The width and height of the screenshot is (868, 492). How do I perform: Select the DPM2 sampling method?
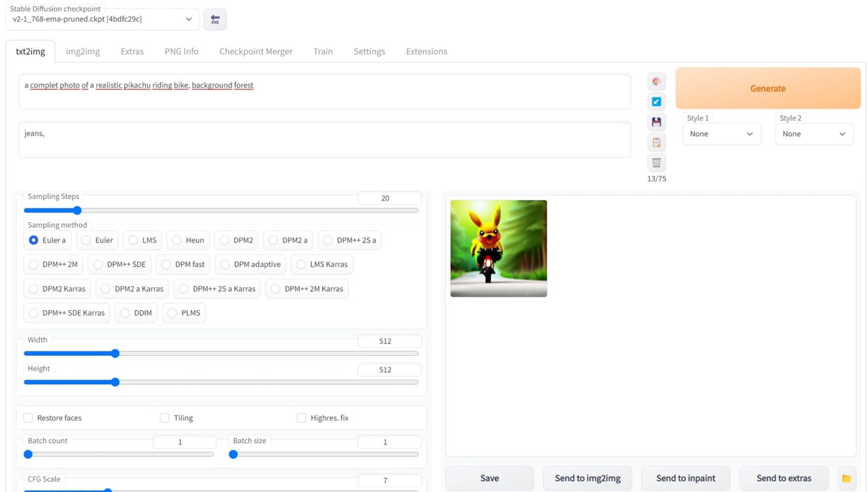pos(236,240)
